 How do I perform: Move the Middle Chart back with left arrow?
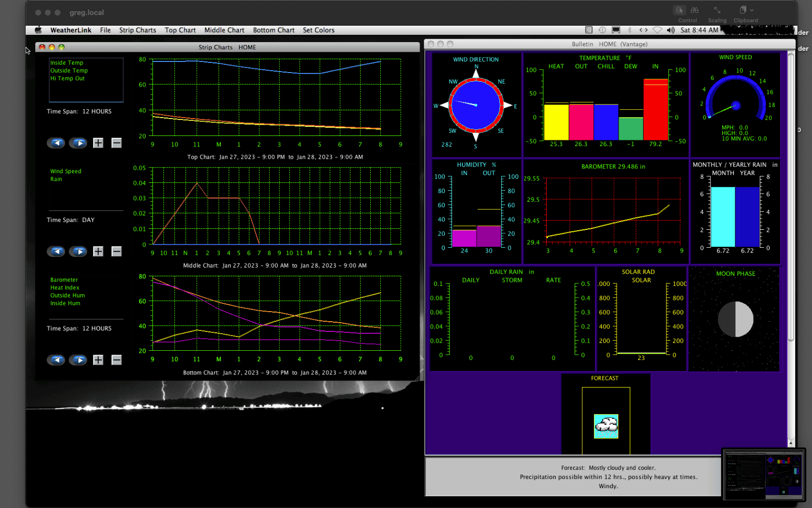pos(56,251)
